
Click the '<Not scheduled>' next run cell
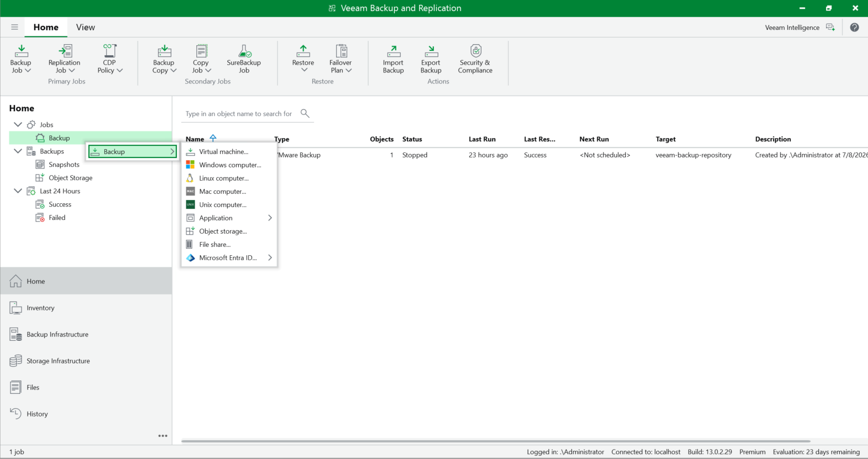click(x=605, y=155)
